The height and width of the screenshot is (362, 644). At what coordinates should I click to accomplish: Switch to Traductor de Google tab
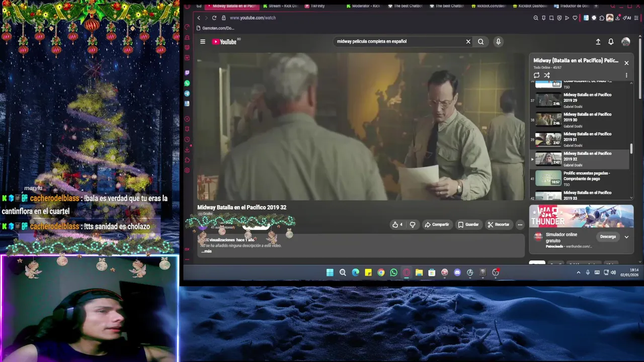571,6
